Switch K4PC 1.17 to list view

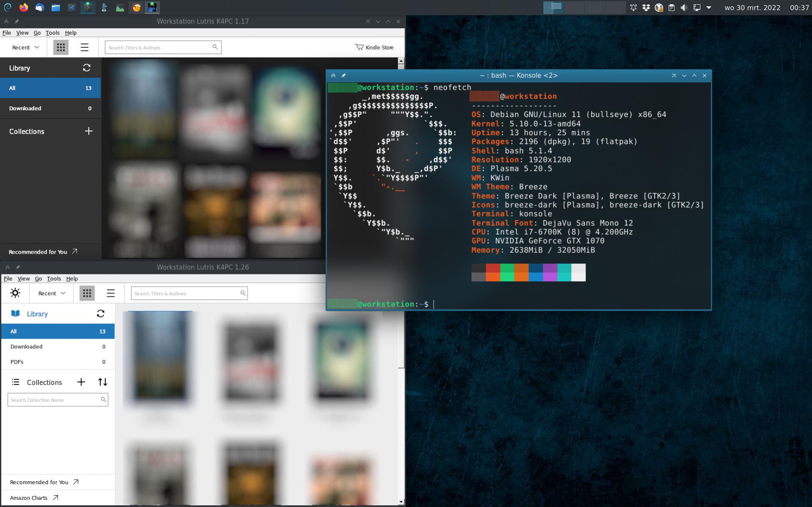coord(85,47)
